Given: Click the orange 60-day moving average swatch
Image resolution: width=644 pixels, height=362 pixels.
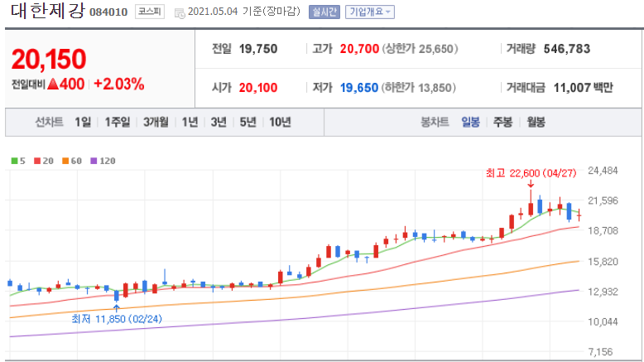Looking at the screenshot, I should [x=65, y=161].
